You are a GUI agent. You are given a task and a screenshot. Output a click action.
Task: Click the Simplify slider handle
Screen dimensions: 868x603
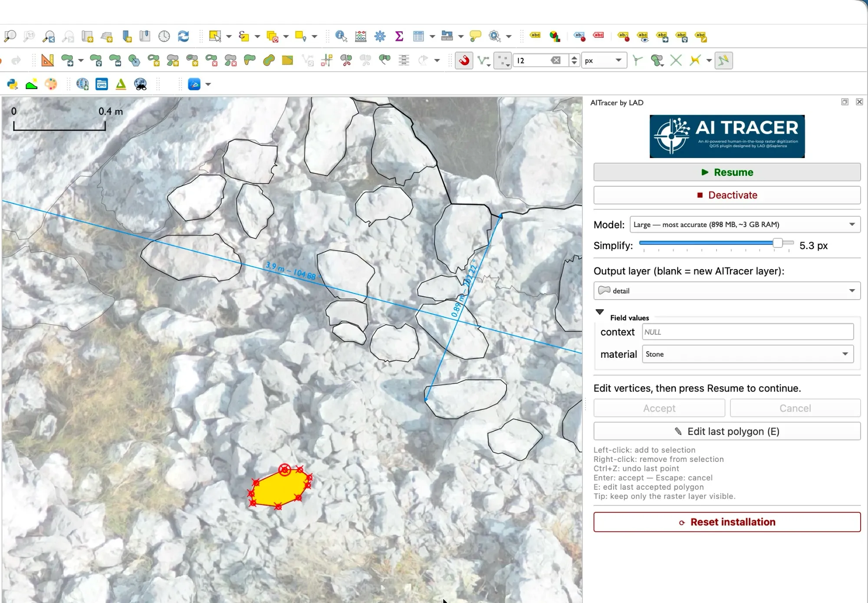(778, 243)
